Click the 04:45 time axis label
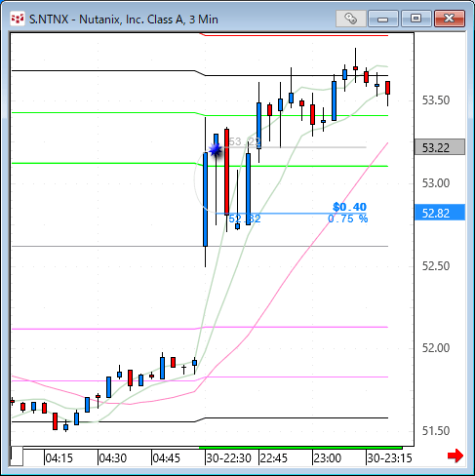This screenshot has height=476, width=475. (x=166, y=458)
